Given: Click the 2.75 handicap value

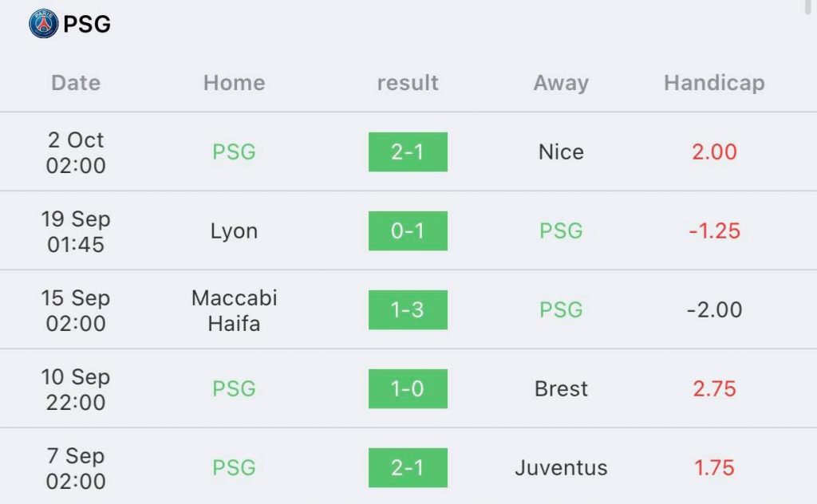Looking at the screenshot, I should pyautogui.click(x=714, y=389).
